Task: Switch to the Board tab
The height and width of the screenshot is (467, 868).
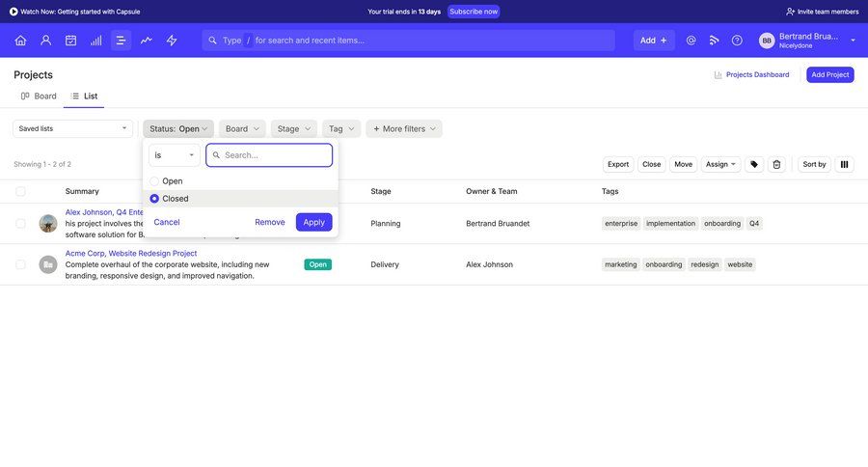Action: pos(39,96)
